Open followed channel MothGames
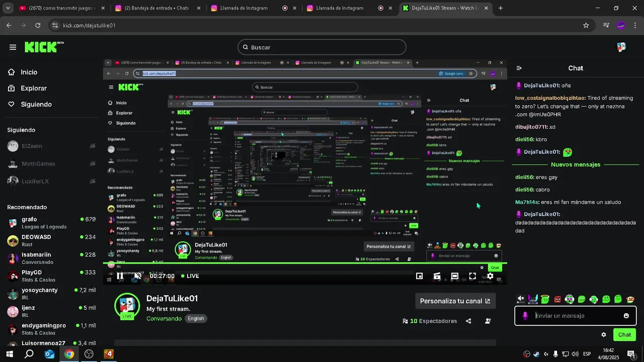Image resolution: width=644 pixels, height=362 pixels. 50,163
